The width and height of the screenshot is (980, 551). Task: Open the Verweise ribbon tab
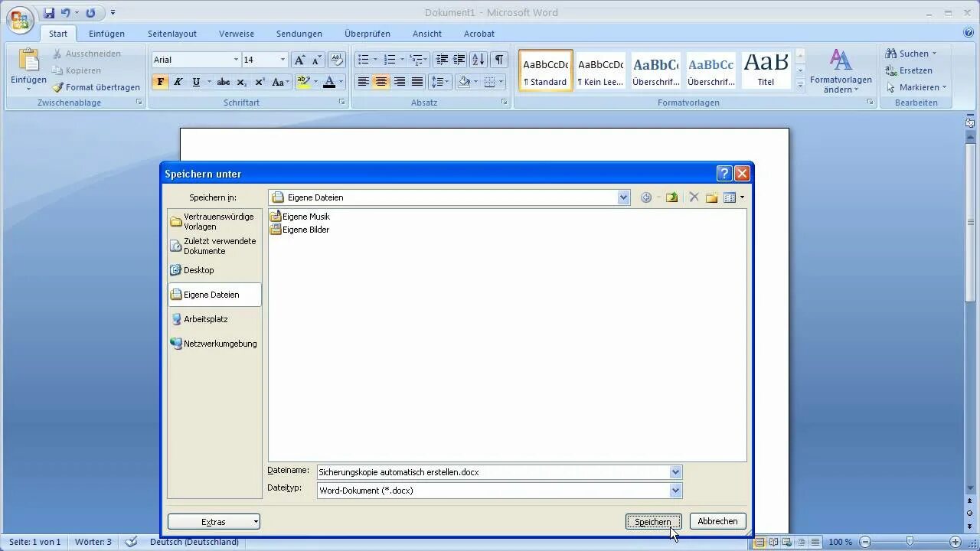(237, 34)
